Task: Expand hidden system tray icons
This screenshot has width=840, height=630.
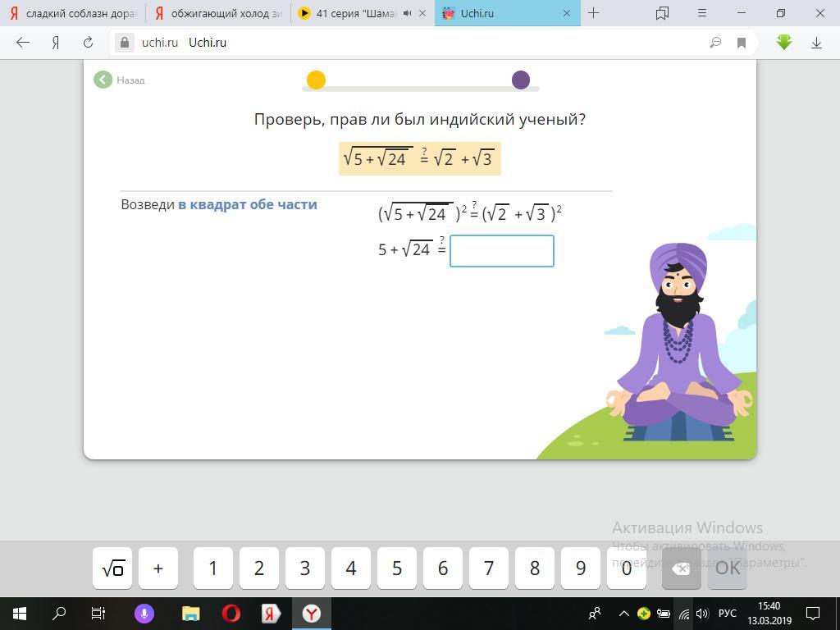Action: point(623,614)
